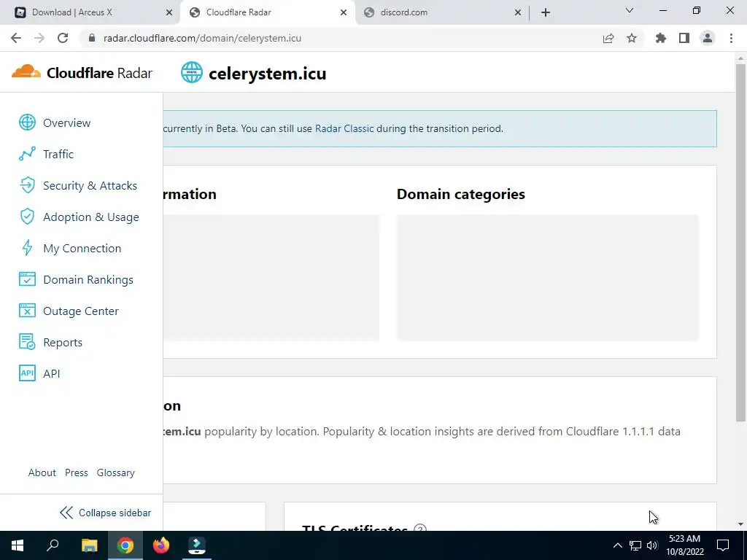Screen dimensions: 747x560
Task: Select the Cloudflare Radar tab
Action: [267, 12]
